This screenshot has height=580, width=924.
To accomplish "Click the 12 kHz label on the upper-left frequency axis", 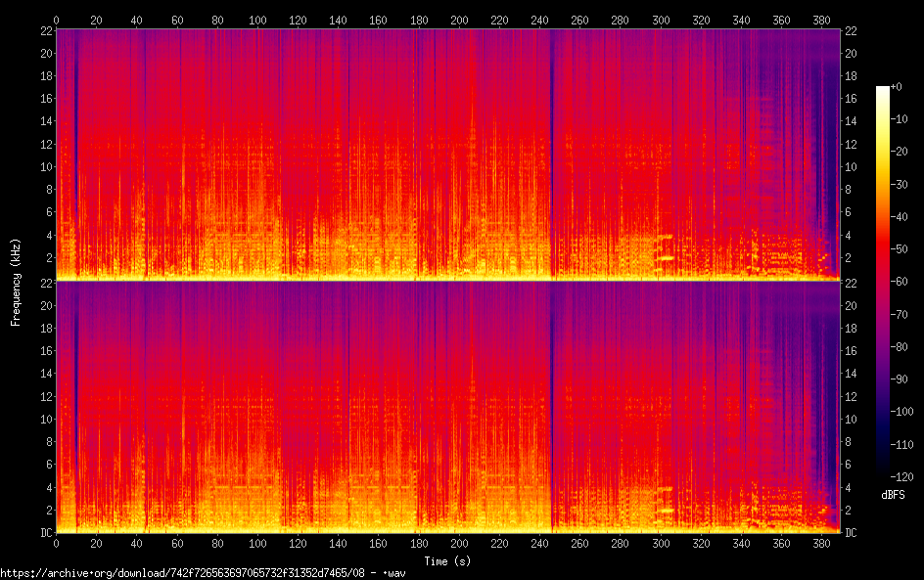I will point(44,144).
